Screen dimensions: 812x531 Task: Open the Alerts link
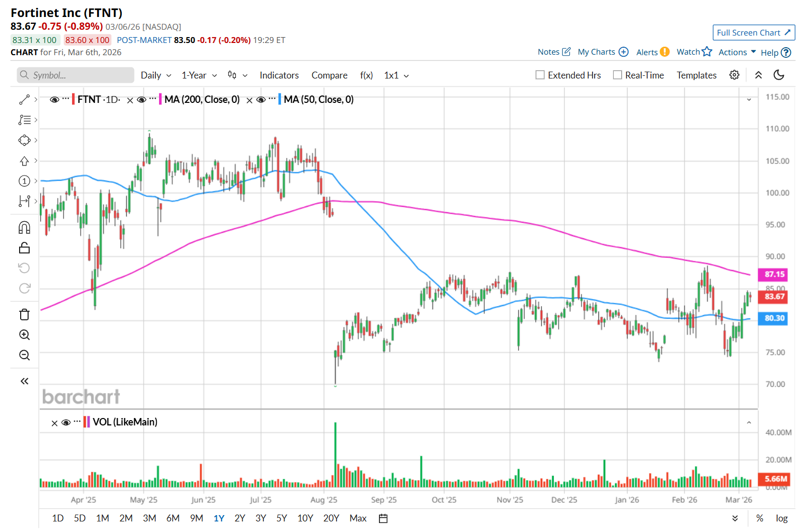(x=652, y=51)
